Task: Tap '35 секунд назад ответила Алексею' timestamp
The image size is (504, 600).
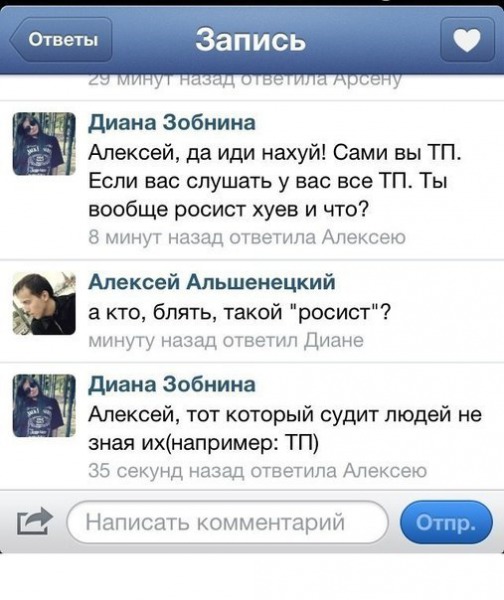Action: tap(257, 471)
